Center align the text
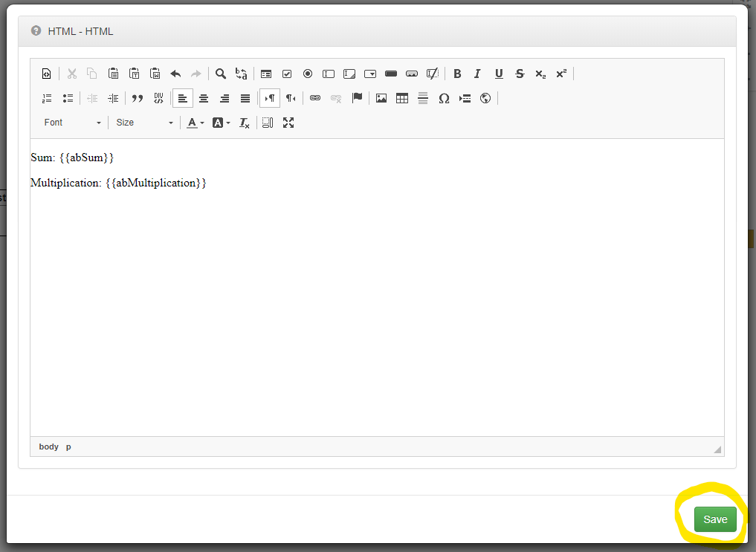Viewport: 756px width, 552px height. [204, 98]
